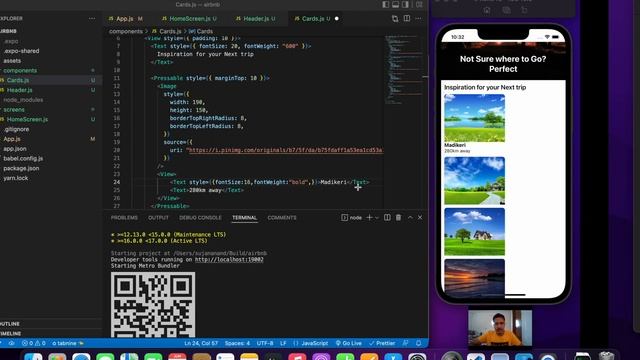
Task: Switch to Debug Console tab
Action: 200,218
